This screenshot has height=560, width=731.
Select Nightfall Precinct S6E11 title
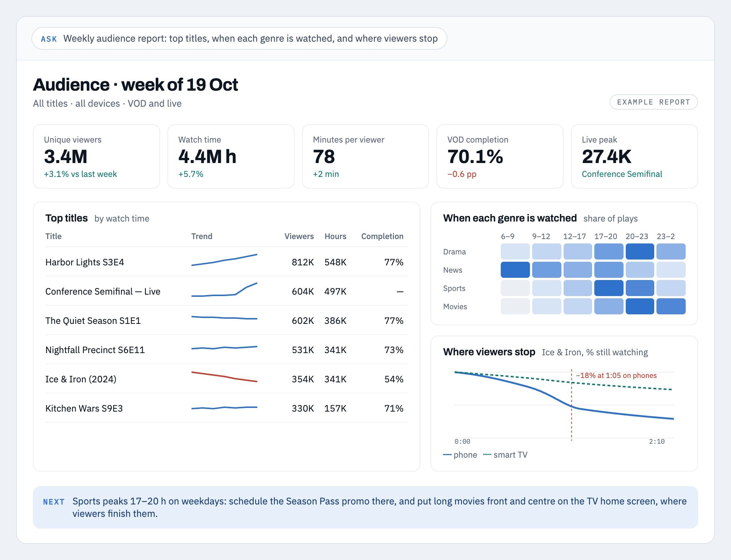pyautogui.click(x=95, y=350)
